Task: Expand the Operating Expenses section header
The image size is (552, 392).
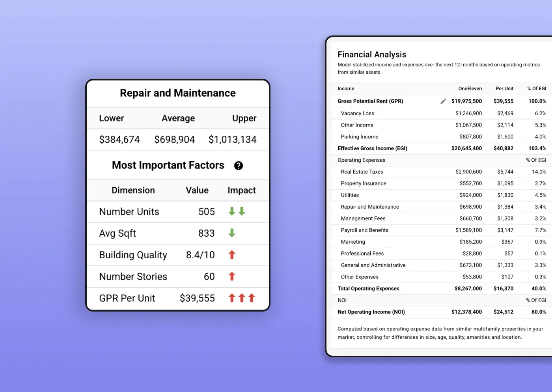Action: point(361,160)
